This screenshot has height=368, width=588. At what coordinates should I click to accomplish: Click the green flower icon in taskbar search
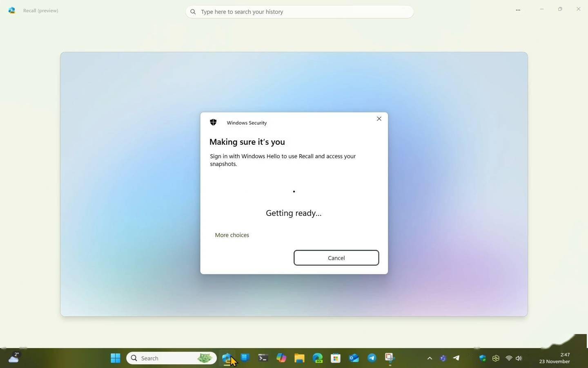coord(205,358)
